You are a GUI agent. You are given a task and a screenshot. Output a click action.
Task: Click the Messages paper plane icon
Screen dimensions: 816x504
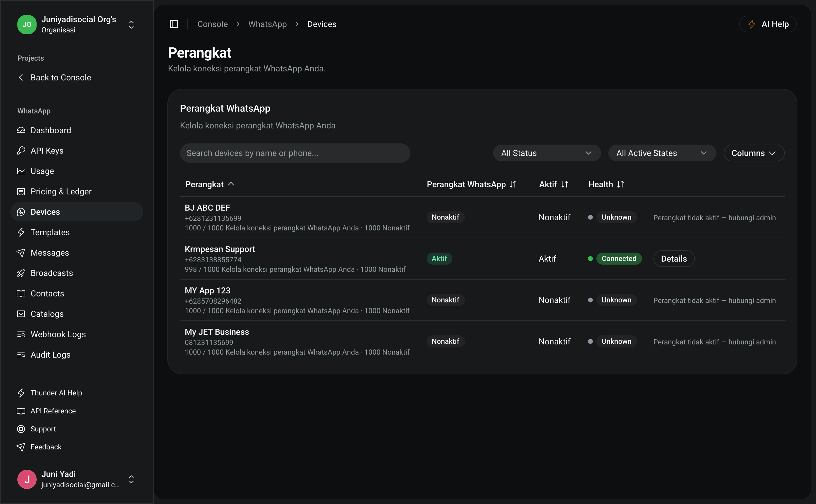point(21,252)
